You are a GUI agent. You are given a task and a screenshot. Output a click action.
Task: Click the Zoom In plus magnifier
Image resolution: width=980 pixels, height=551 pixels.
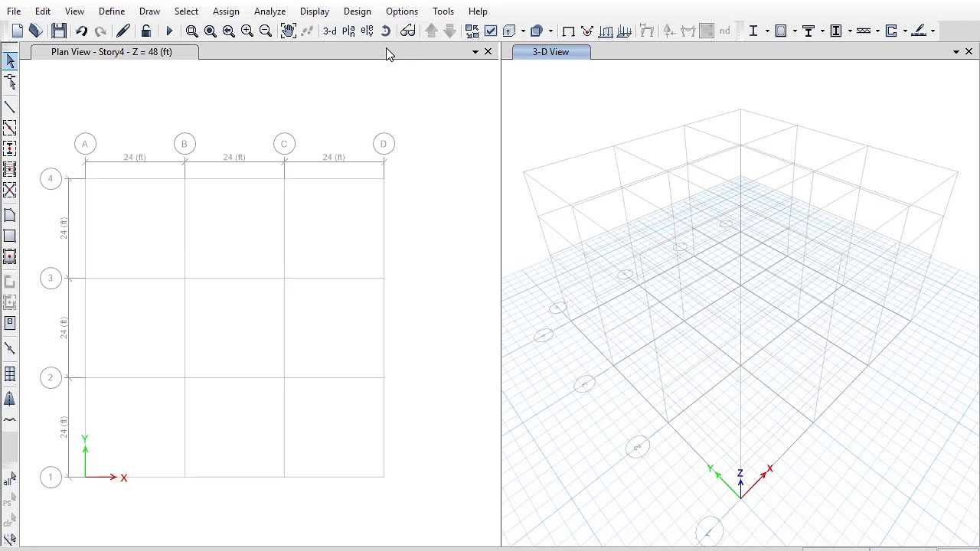pos(247,31)
